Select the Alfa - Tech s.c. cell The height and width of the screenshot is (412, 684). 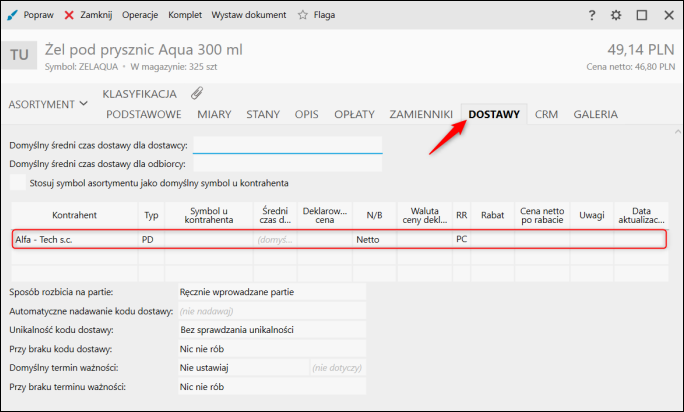pos(75,240)
